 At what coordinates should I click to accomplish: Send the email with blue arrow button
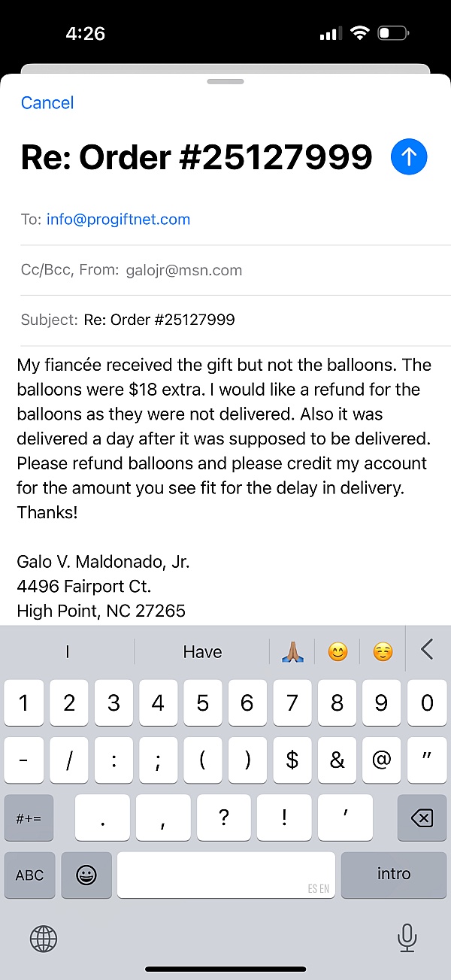pyautogui.click(x=409, y=156)
